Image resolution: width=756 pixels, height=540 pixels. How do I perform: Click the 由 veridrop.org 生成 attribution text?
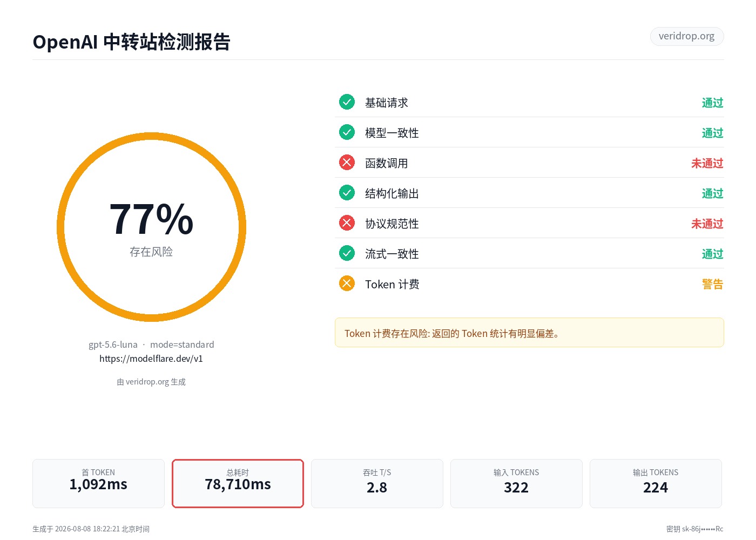(151, 382)
